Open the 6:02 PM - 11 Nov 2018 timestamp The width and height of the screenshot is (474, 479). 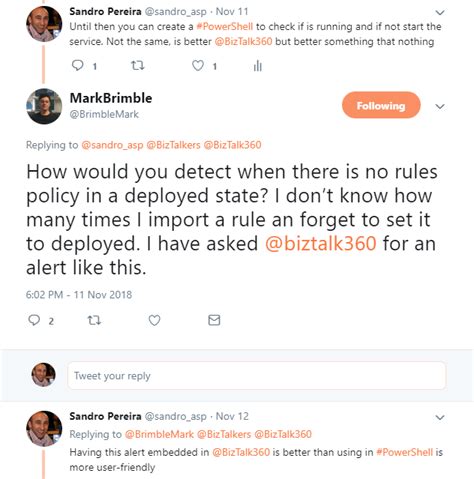click(79, 295)
